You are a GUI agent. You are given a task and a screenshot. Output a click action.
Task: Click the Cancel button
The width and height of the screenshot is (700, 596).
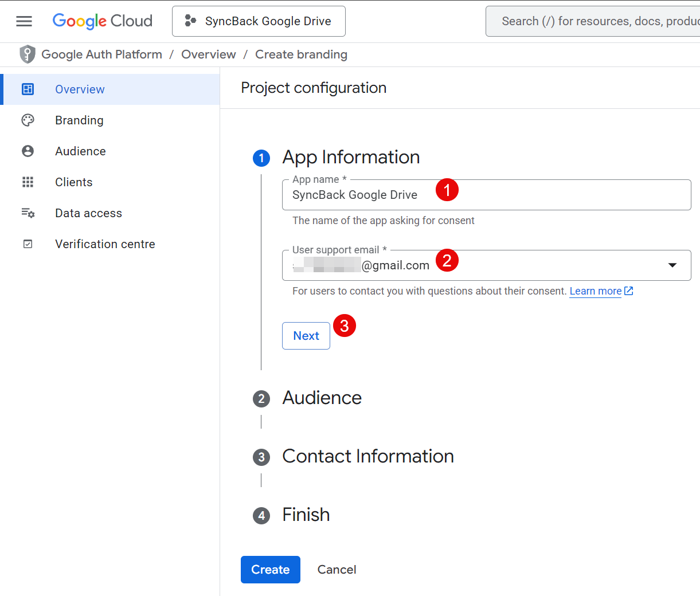point(337,570)
